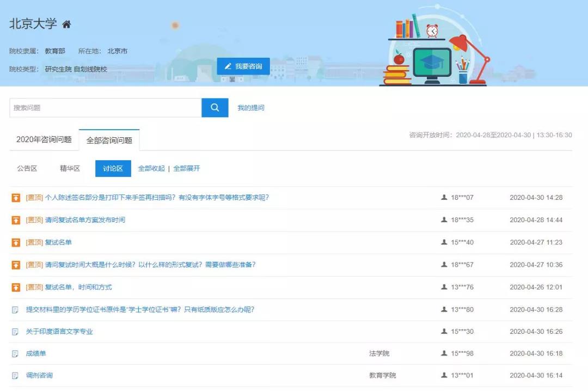Open the question about 学历学位证书原件
Screen dimensions: 588x391
[140, 309]
